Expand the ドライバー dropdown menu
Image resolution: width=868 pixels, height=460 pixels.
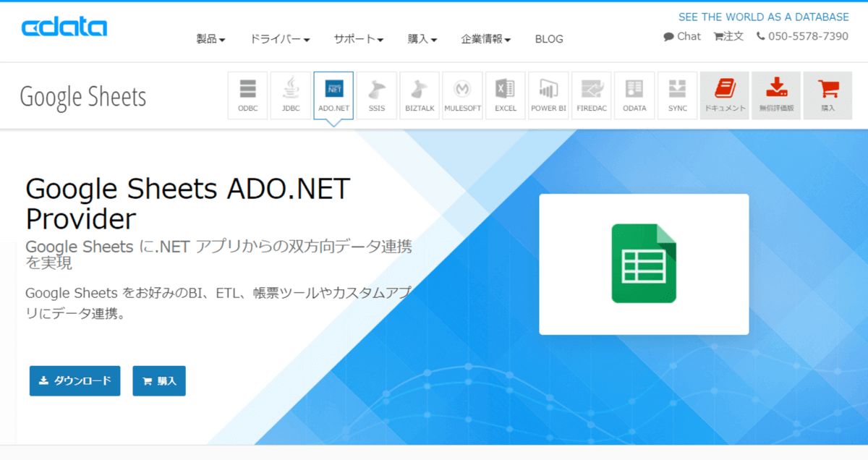[280, 39]
